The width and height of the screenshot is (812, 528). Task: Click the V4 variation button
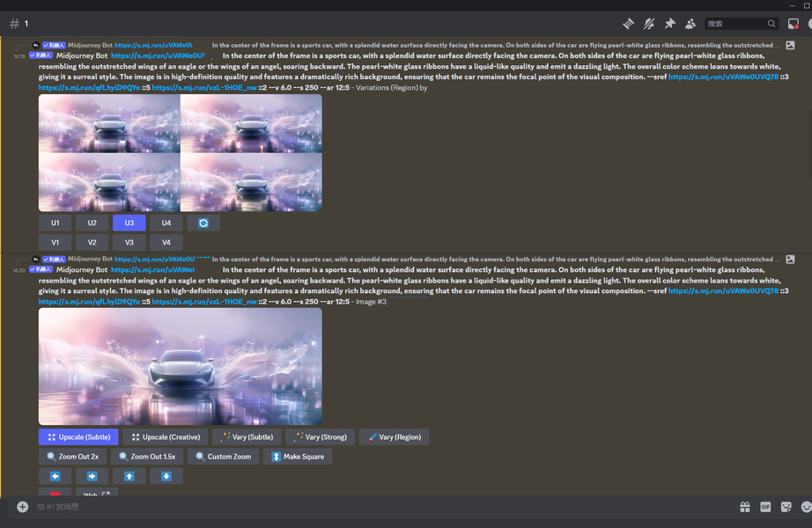pyautogui.click(x=166, y=242)
